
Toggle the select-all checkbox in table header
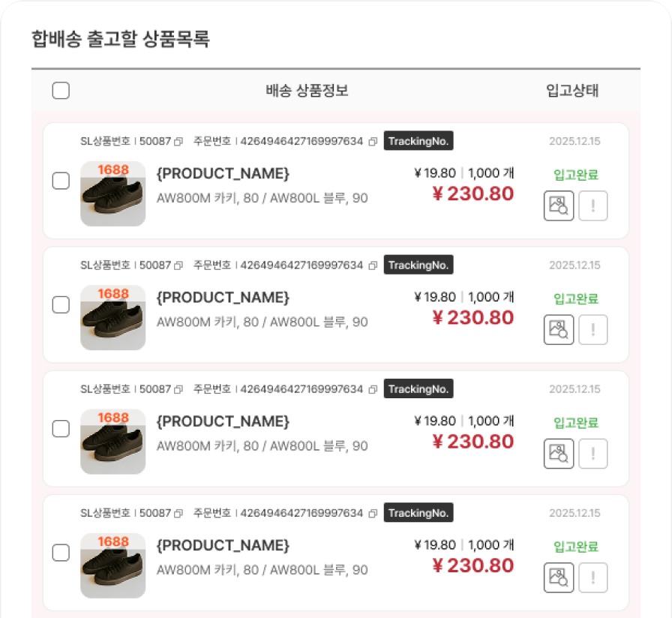tap(61, 91)
